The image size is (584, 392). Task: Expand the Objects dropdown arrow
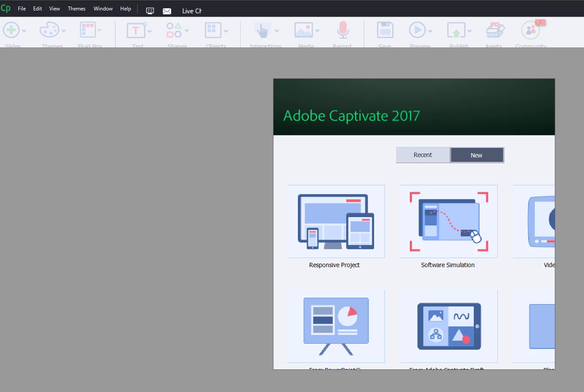226,31
